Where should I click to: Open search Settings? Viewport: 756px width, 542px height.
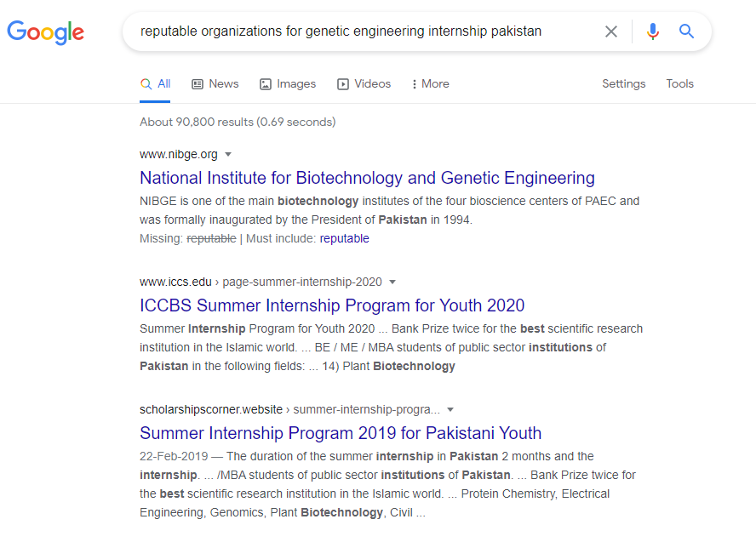click(x=623, y=84)
